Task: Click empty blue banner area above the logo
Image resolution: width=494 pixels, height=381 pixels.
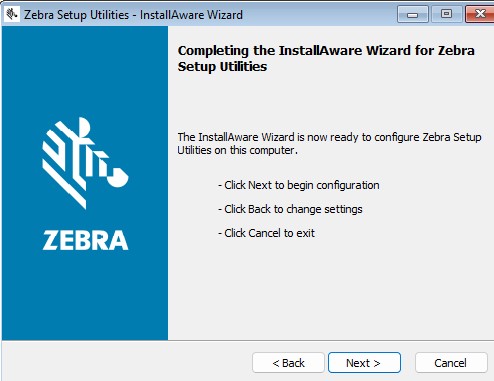Action: 85,70
